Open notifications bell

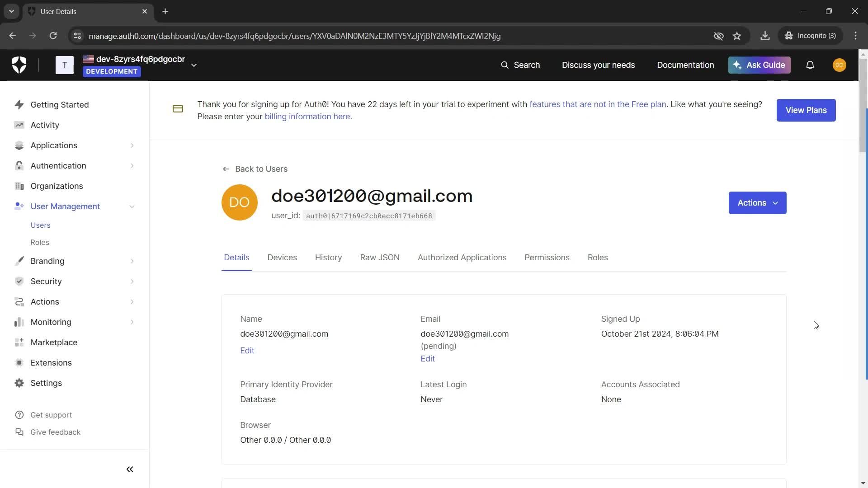click(810, 65)
